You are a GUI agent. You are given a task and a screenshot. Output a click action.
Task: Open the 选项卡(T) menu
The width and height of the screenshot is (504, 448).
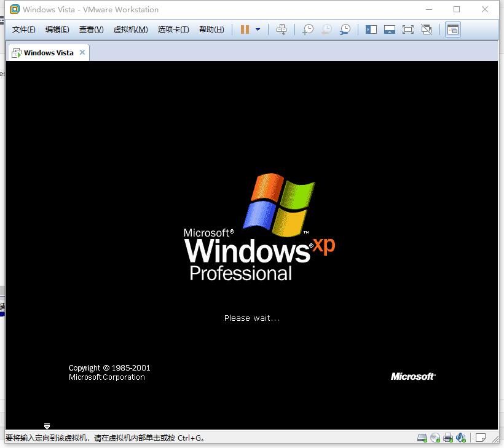pyautogui.click(x=173, y=29)
